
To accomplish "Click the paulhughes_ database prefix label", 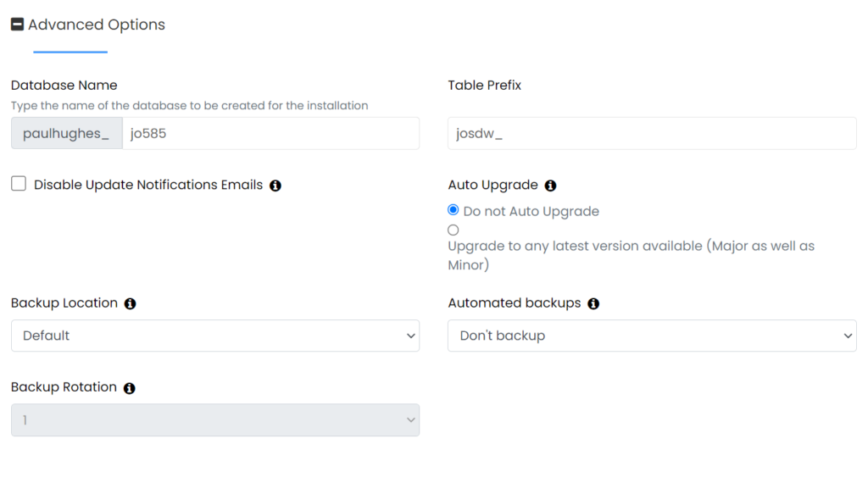I will (x=66, y=133).
